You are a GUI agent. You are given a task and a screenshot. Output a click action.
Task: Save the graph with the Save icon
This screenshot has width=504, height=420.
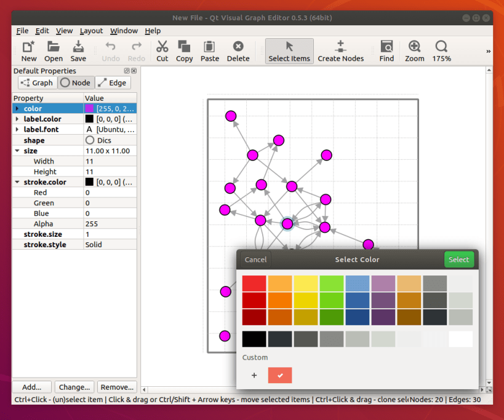[x=78, y=51]
